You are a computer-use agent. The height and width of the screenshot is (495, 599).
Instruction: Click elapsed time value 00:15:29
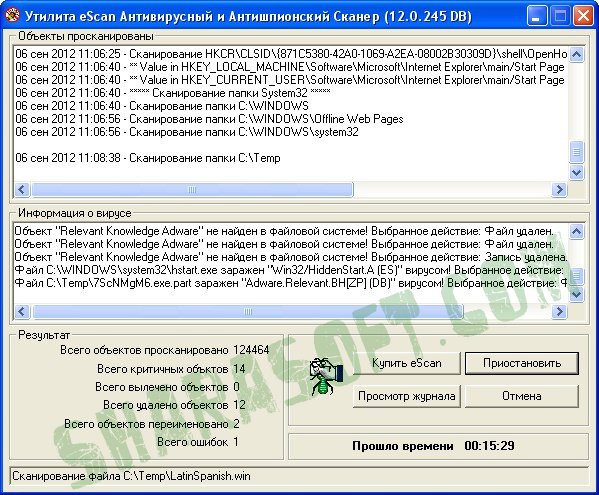pyautogui.click(x=489, y=446)
